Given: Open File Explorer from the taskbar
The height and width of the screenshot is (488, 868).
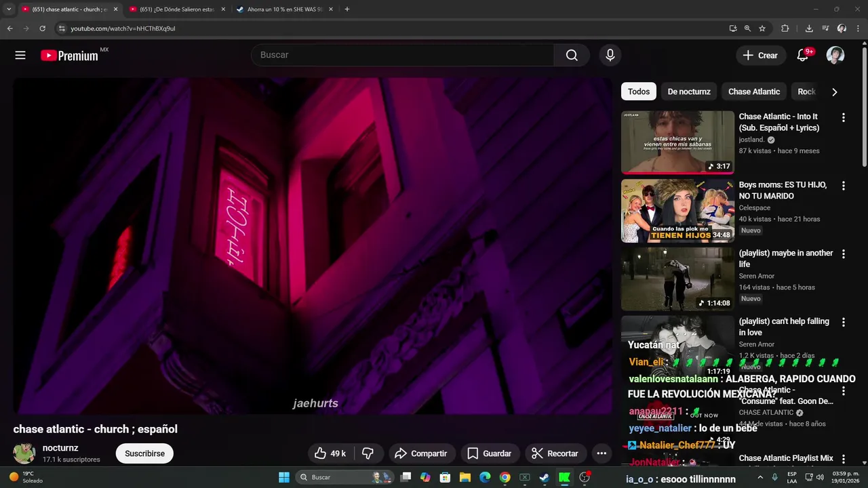Looking at the screenshot, I should [x=465, y=477].
